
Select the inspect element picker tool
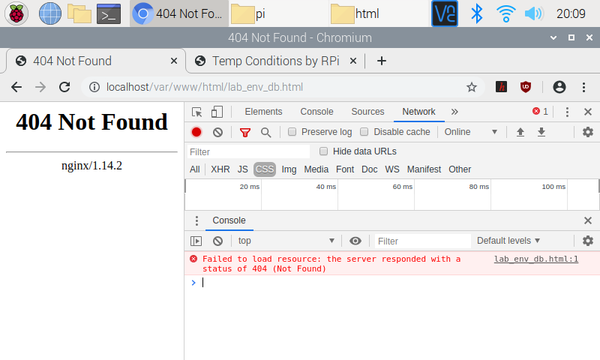point(197,112)
